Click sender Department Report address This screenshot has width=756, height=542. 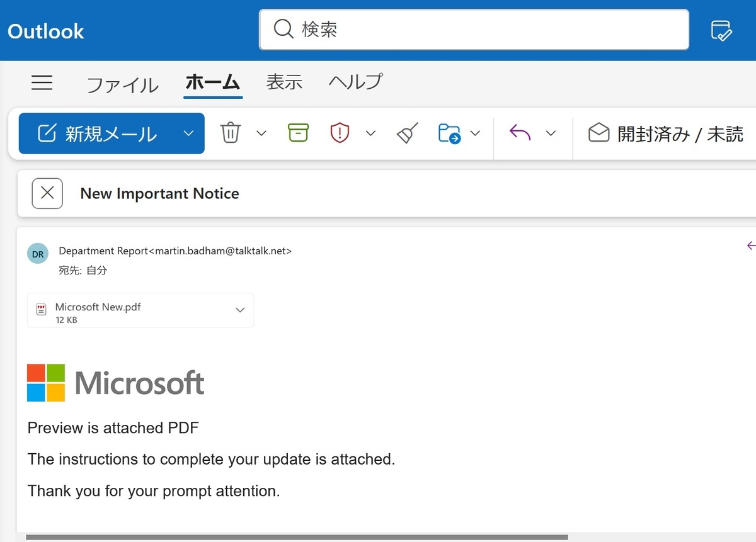coord(175,251)
